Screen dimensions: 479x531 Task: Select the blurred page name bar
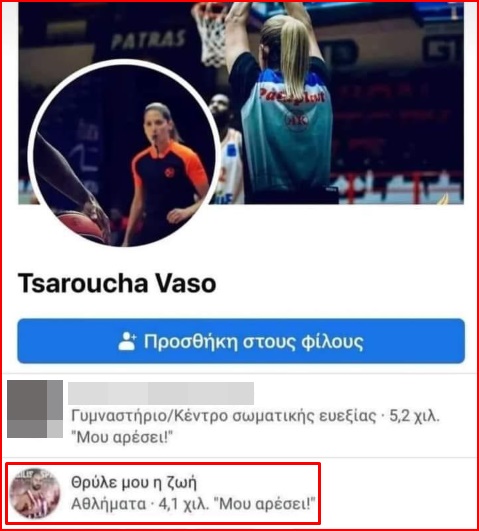[x=161, y=393]
